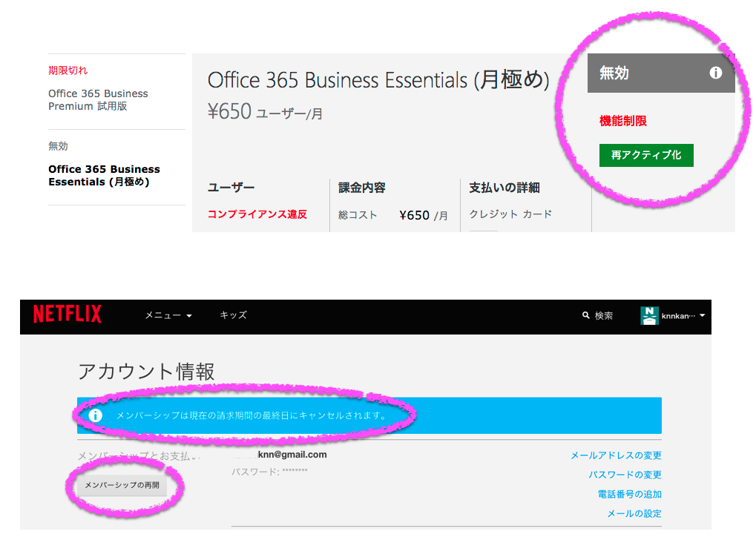The image size is (756, 537).
Task: Click the アカウント情報 heading
Action: pos(146,371)
